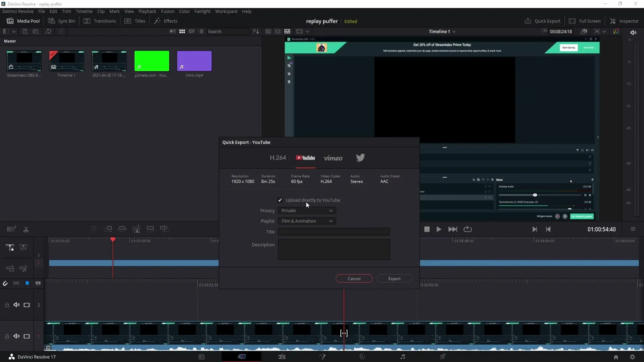644x362 pixels.
Task: Open the Effects panel
Action: pyautogui.click(x=166, y=21)
